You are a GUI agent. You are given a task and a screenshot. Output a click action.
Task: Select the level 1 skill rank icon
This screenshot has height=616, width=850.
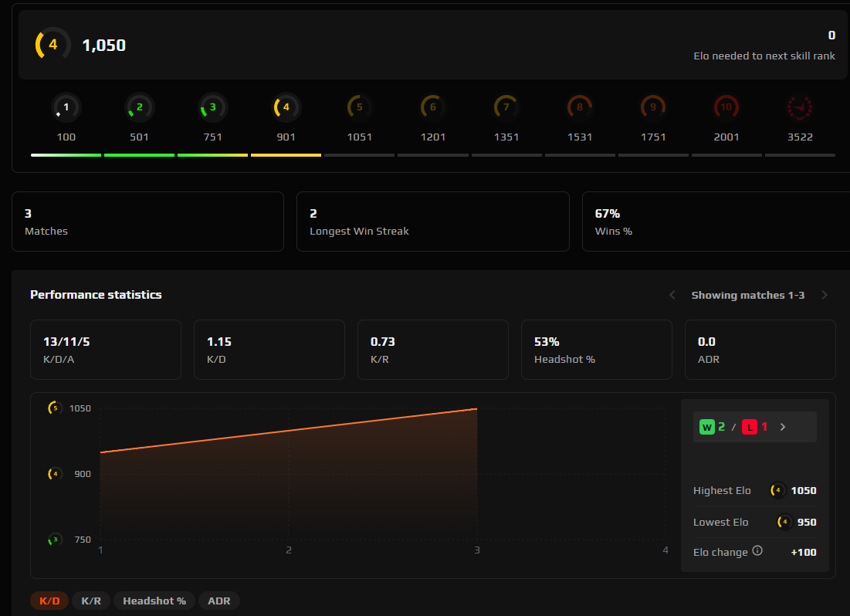(x=66, y=107)
